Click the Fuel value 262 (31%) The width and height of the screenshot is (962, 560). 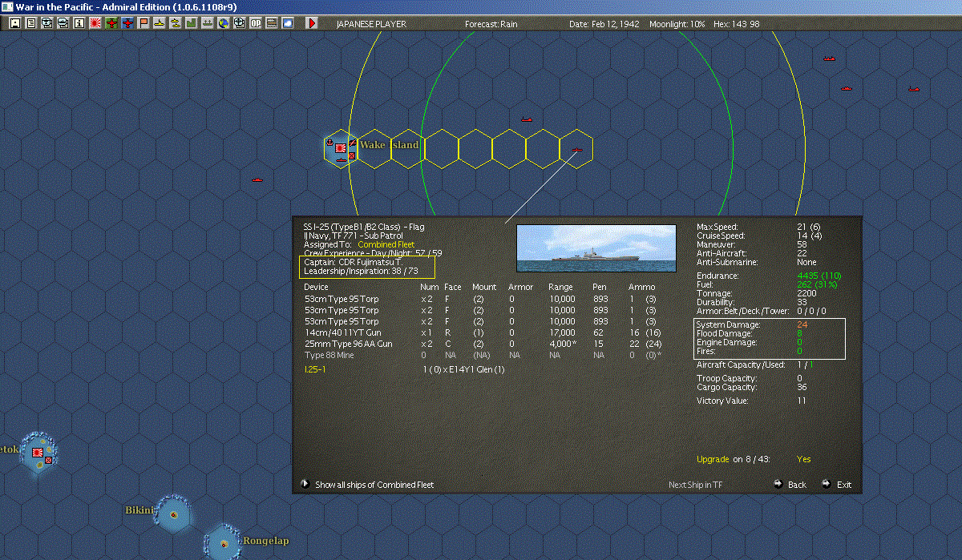tap(817, 284)
